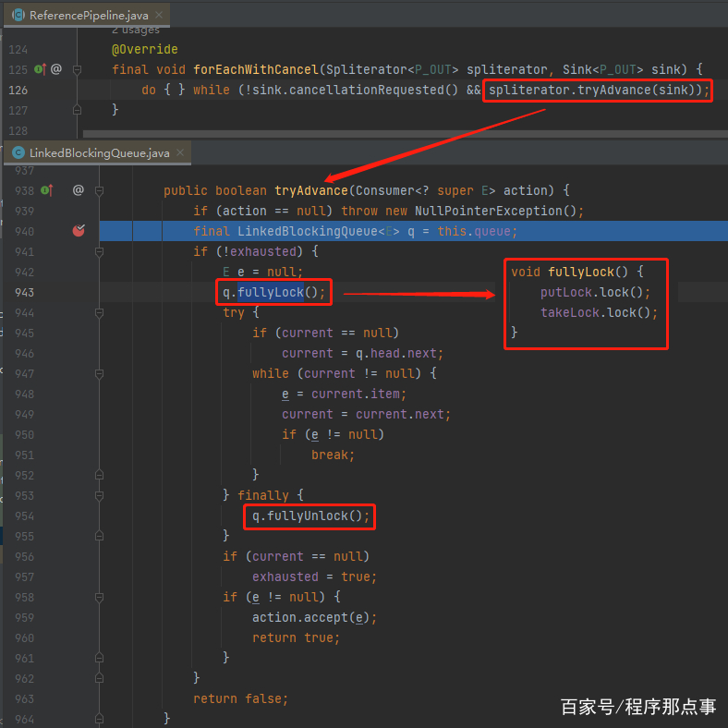Click the 'break;' statement on line 951

click(x=333, y=455)
